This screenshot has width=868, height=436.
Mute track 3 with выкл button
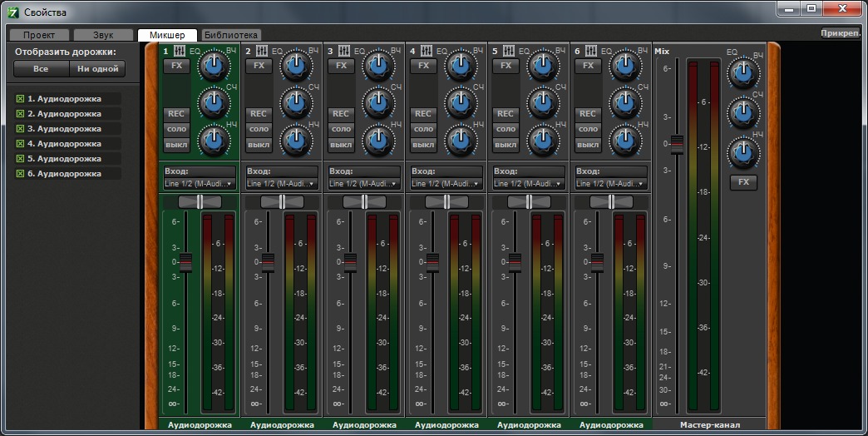[x=341, y=145]
